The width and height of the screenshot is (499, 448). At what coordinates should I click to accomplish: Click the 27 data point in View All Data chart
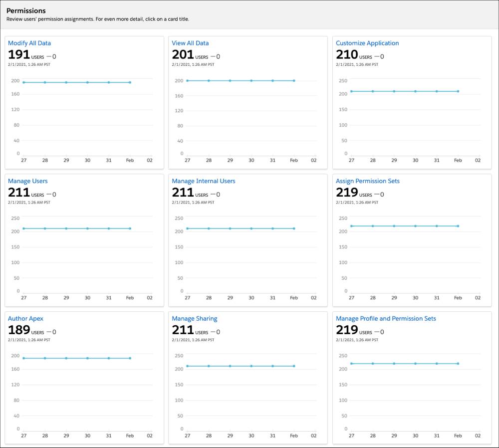188,81
